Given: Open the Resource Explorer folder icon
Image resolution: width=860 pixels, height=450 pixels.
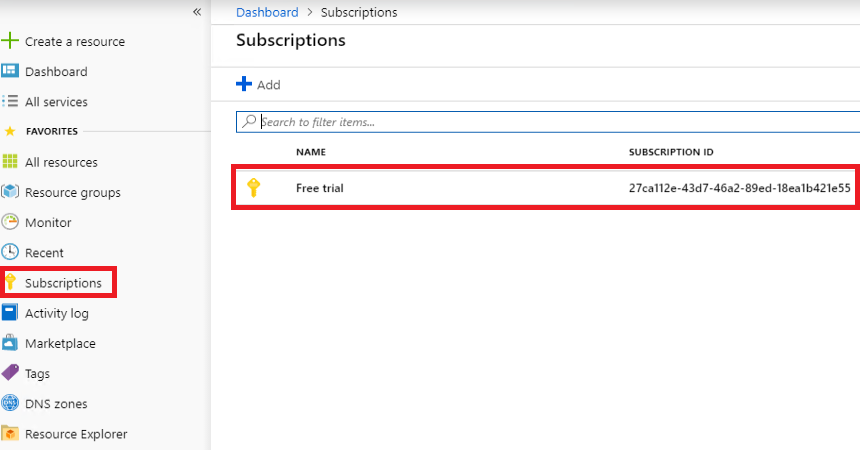Looking at the screenshot, I should tap(10, 434).
